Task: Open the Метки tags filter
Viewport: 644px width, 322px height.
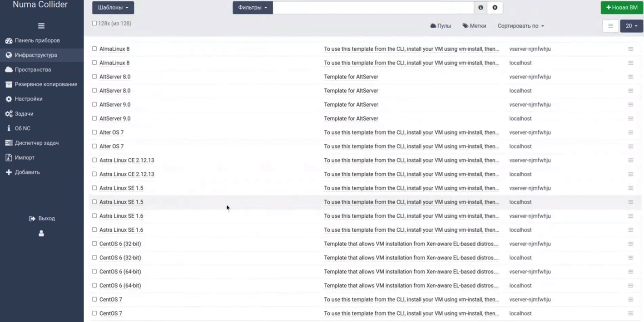Action: coord(474,26)
